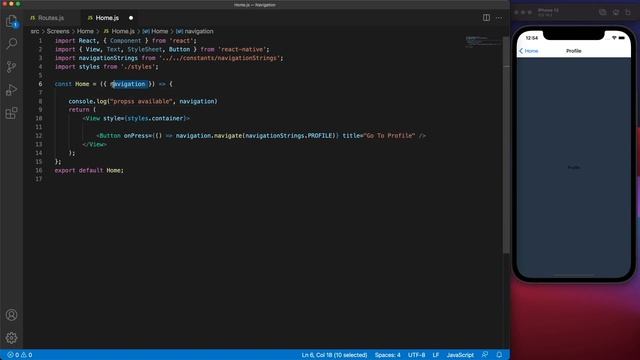The height and width of the screenshot is (360, 640).
Task: Click the code minimap preview
Action: coord(483,42)
